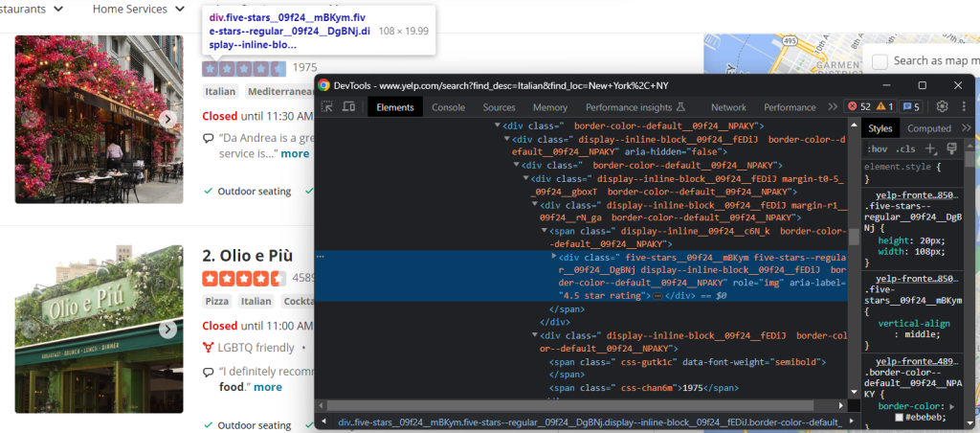Click the Italian tag under Da Andrea
Screen dimensions: 980x433
[220, 92]
